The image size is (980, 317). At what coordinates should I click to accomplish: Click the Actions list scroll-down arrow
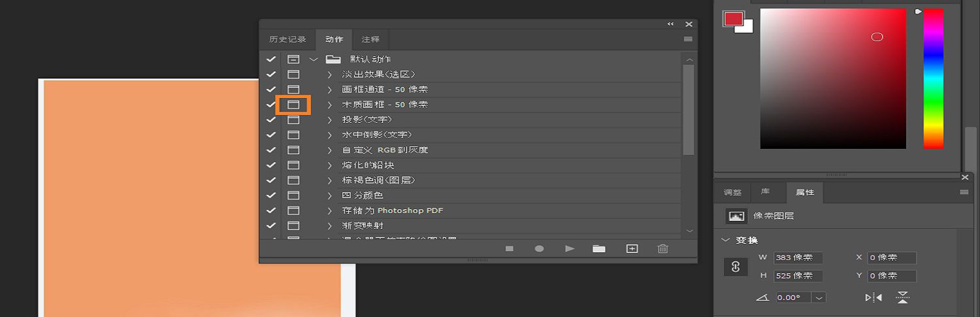tap(689, 231)
